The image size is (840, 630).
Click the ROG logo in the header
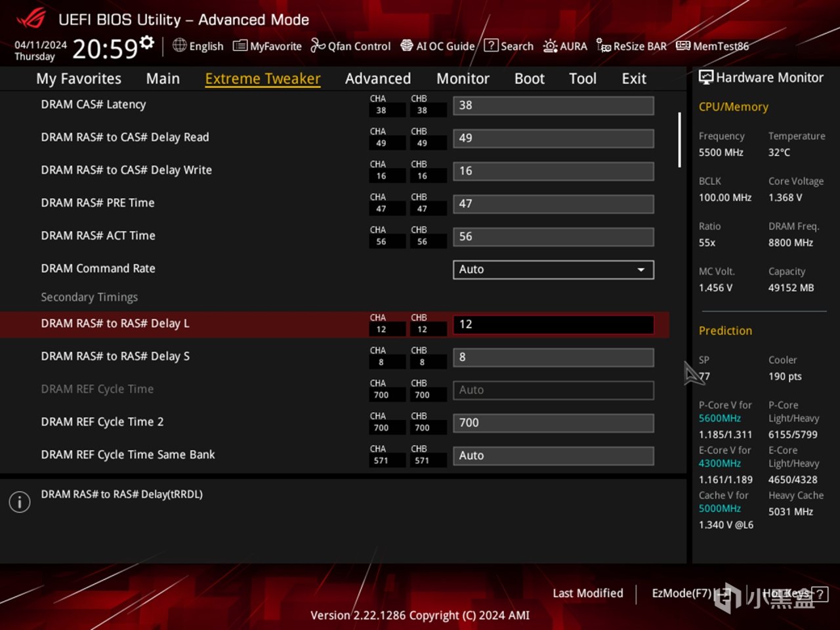31,18
